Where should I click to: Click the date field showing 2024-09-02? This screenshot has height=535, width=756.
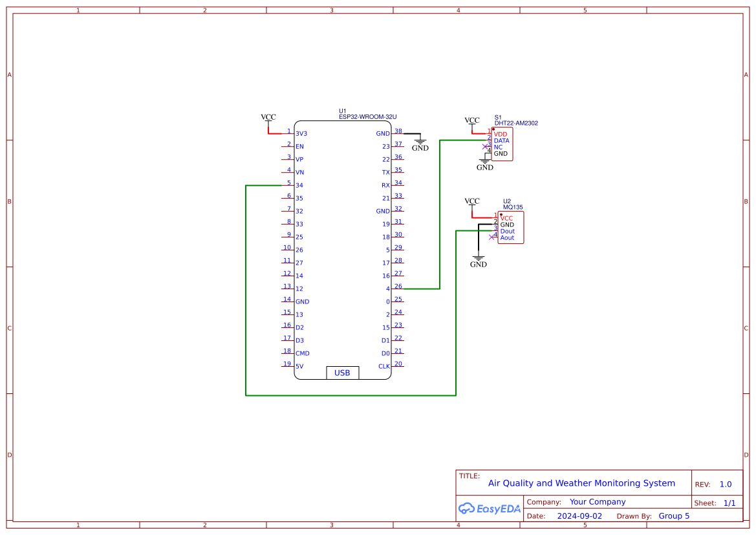point(579,516)
